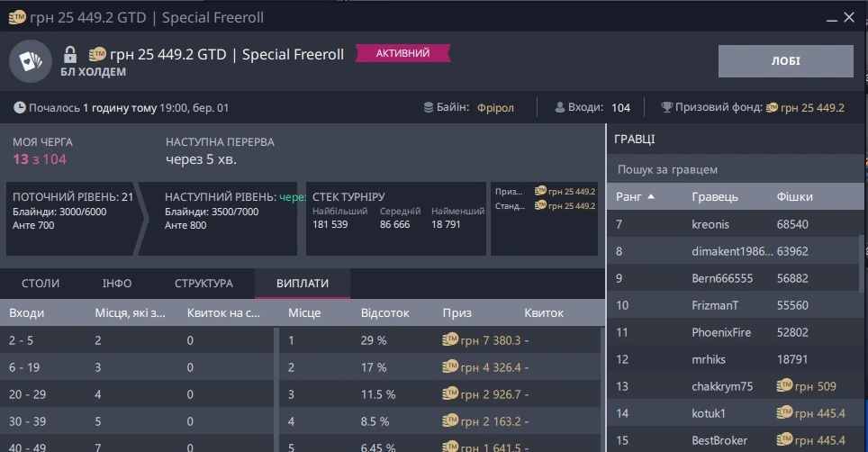Viewport: 868px width, 452px height.
Task: Sort the list by Гравець column header
Action: pos(714,196)
